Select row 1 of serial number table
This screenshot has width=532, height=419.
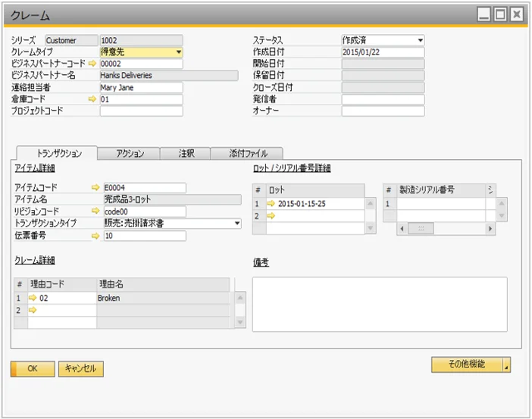coord(441,204)
